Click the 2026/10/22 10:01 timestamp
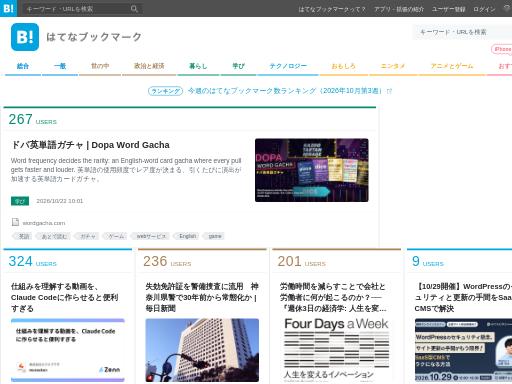The height and width of the screenshot is (384, 512). coord(60,201)
